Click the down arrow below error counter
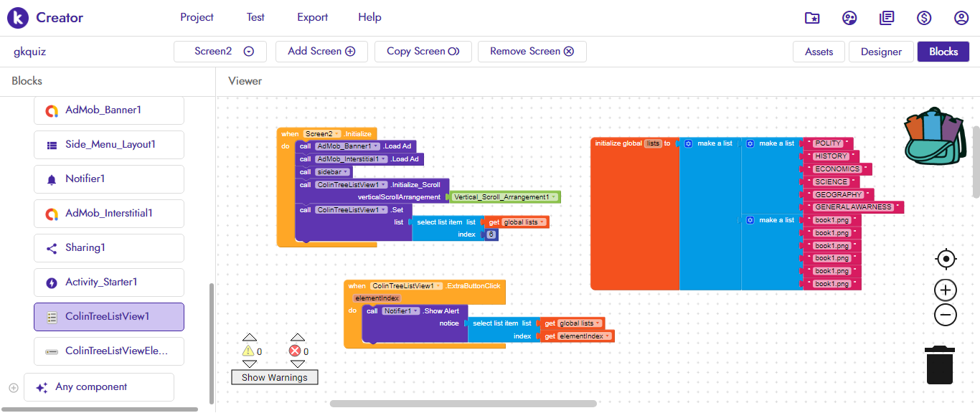This screenshot has width=980, height=413. tap(297, 364)
